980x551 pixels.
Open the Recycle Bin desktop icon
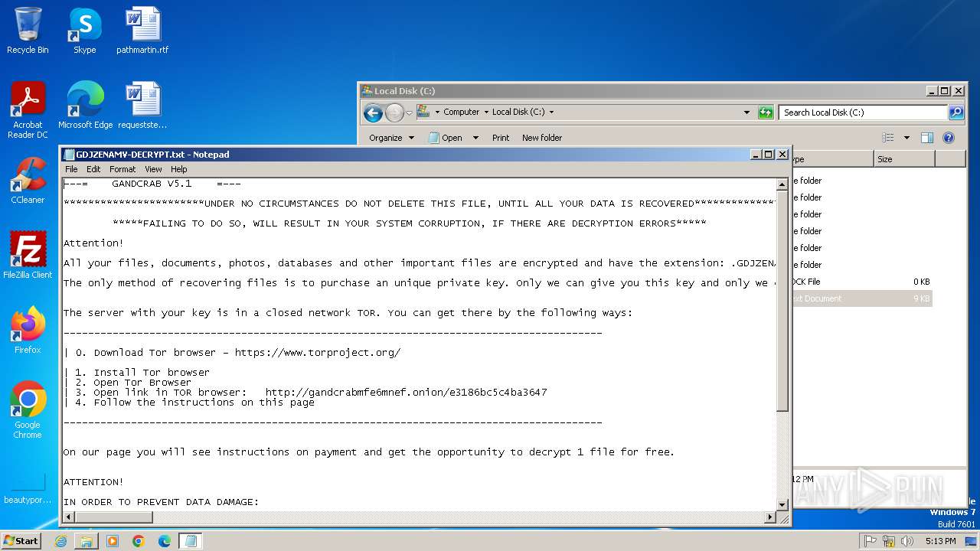click(x=28, y=31)
